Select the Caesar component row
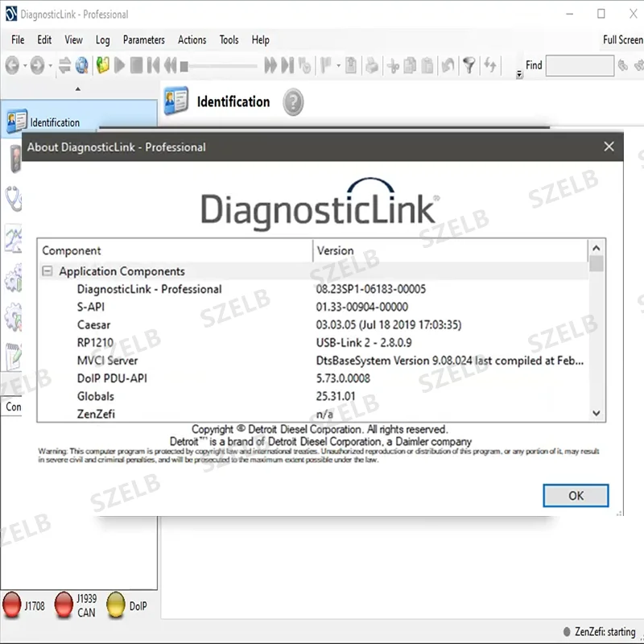644x644 pixels. click(x=314, y=325)
